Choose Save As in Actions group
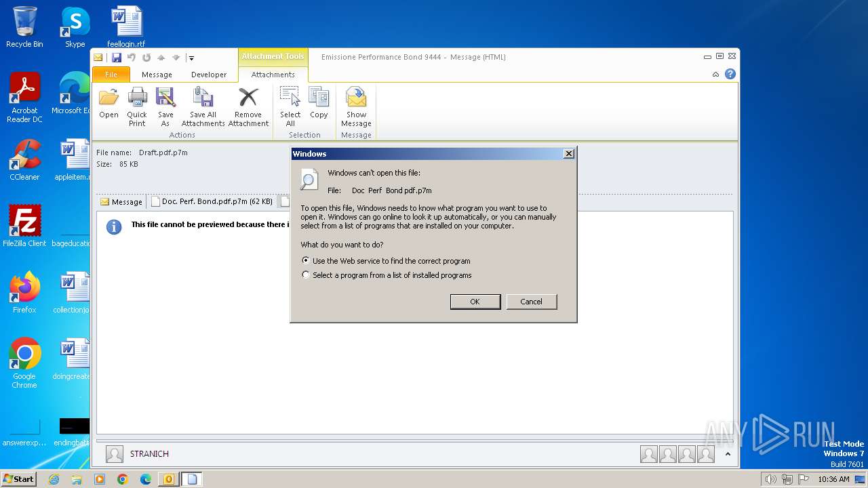This screenshot has height=488, width=868. [x=165, y=107]
